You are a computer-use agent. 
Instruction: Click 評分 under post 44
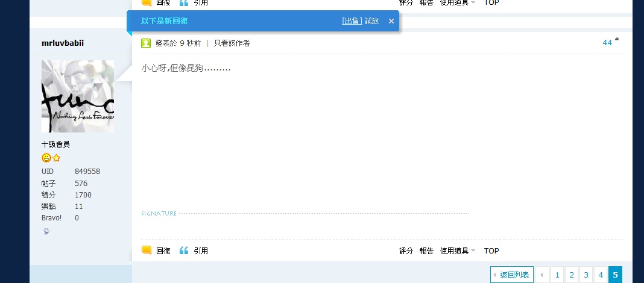click(406, 250)
